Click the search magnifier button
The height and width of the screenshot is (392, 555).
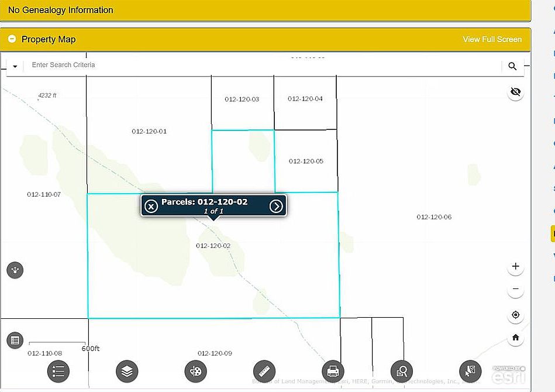coord(512,66)
